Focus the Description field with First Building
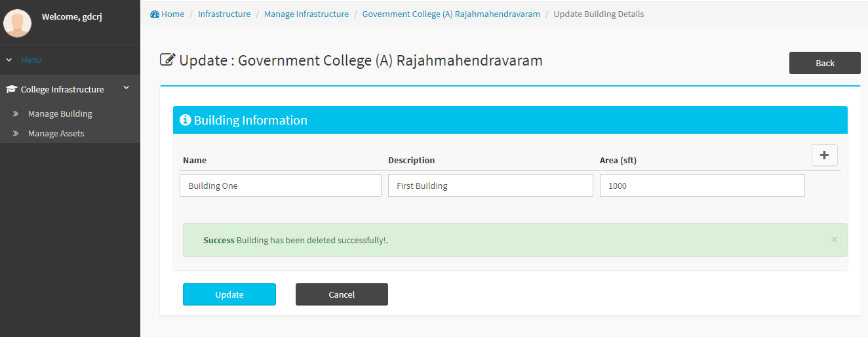This screenshot has height=337, width=868. [490, 186]
